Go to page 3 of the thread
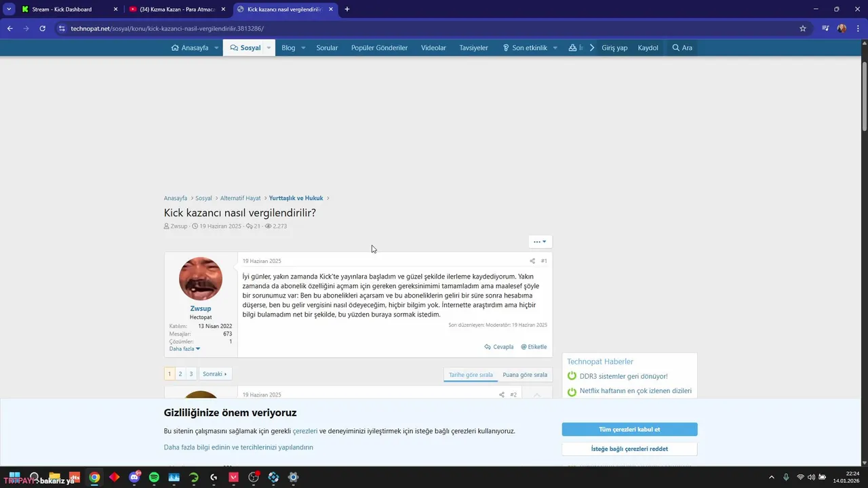The width and height of the screenshot is (868, 488). tap(191, 374)
